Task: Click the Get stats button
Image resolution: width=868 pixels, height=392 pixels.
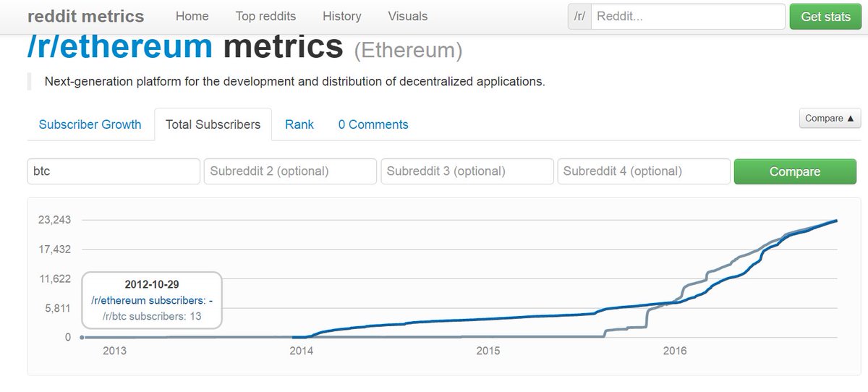Action: pos(826,16)
